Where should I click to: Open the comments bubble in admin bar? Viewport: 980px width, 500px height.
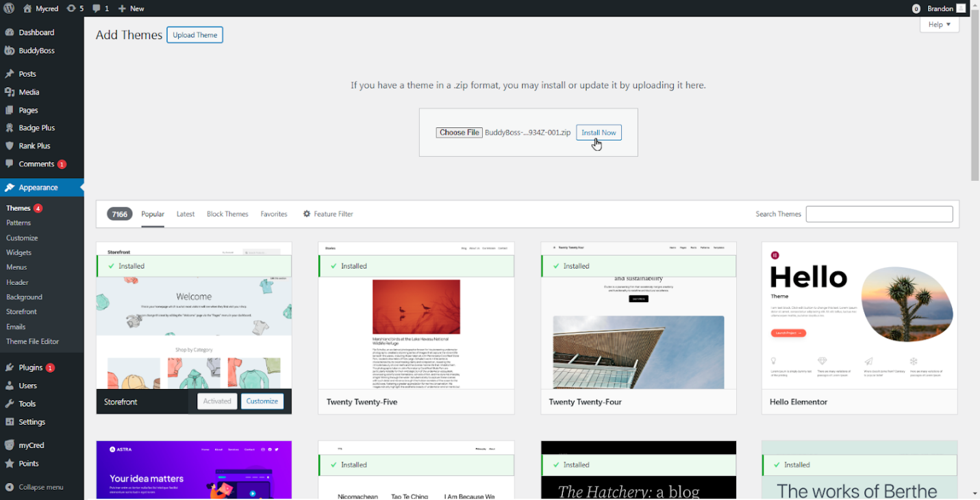click(x=97, y=8)
